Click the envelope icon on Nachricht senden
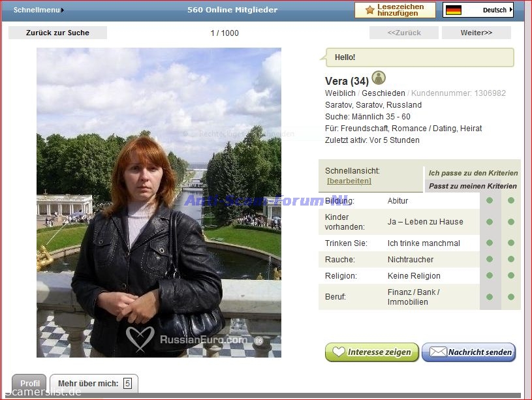The width and height of the screenshot is (532, 400). coord(438,352)
